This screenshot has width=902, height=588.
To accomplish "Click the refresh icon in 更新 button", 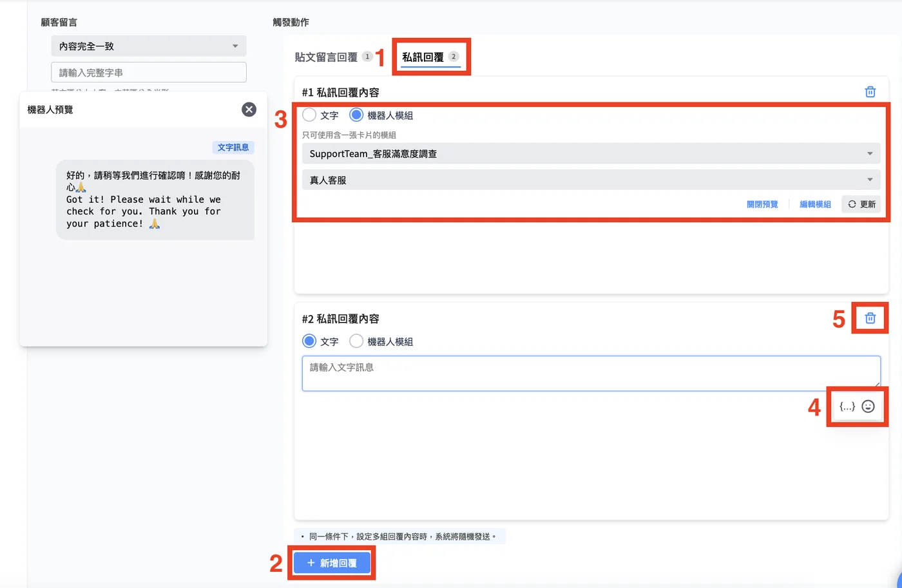I will [852, 204].
